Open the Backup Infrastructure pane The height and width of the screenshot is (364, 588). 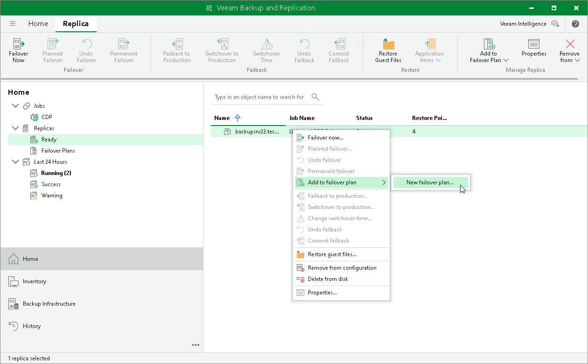(102, 304)
